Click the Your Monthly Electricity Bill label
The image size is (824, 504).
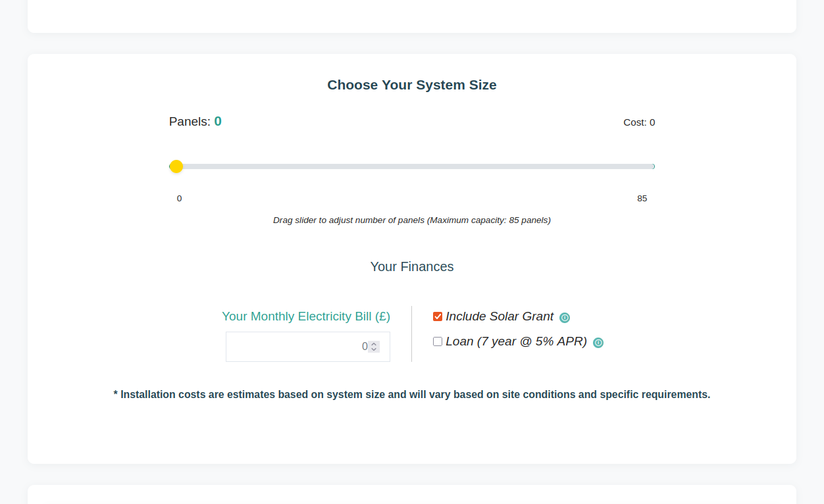[x=306, y=316]
